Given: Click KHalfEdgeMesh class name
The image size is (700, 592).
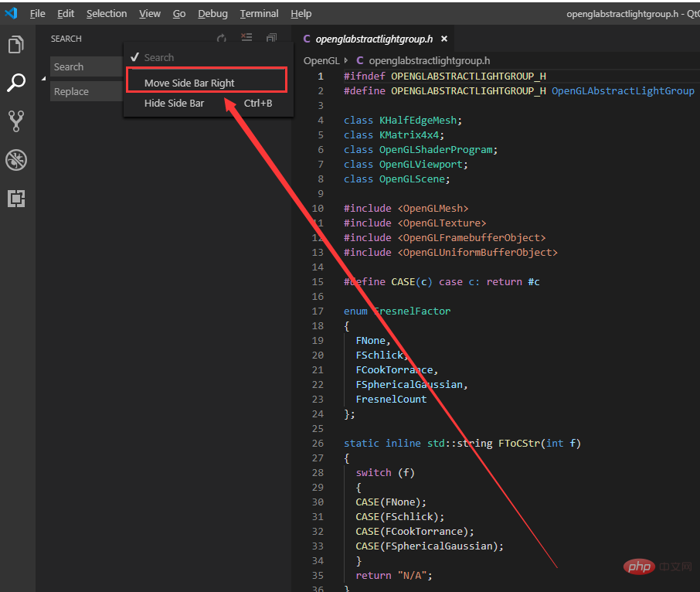Looking at the screenshot, I should point(418,121).
